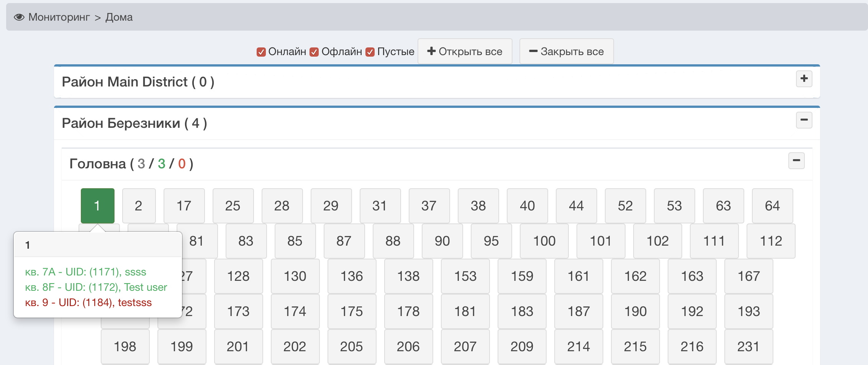Select house number 2

click(139, 206)
